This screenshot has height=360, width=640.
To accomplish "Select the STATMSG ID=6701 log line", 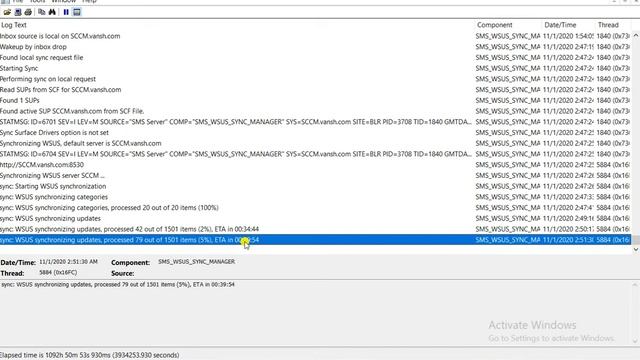I will tap(316, 122).
